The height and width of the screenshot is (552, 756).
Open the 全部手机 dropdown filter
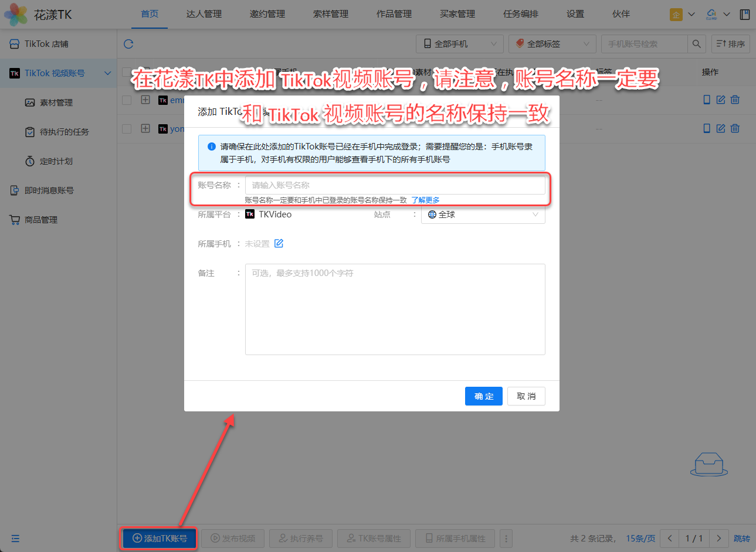(x=460, y=44)
